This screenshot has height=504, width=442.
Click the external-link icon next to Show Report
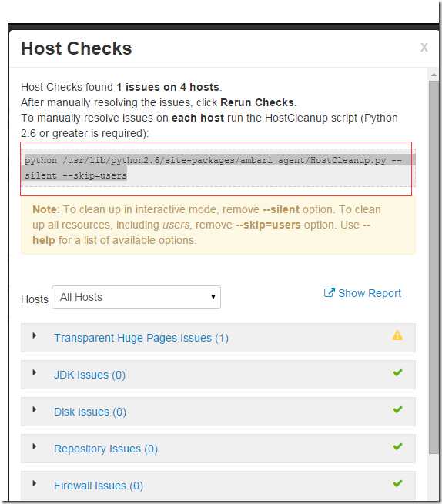coord(329,292)
